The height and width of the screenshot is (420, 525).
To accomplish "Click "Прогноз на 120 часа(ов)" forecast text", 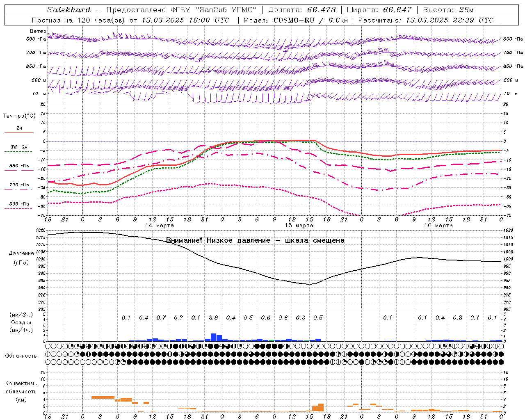I will coord(79,20).
